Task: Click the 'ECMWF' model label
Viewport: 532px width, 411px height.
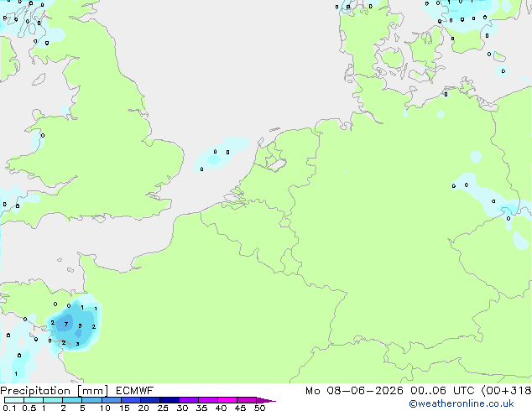Action: pyautogui.click(x=135, y=391)
